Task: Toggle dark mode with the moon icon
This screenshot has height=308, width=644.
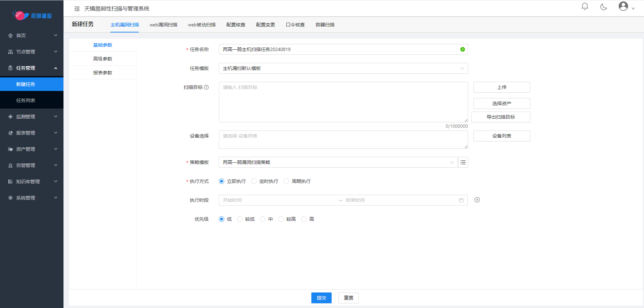Action: tap(603, 7)
